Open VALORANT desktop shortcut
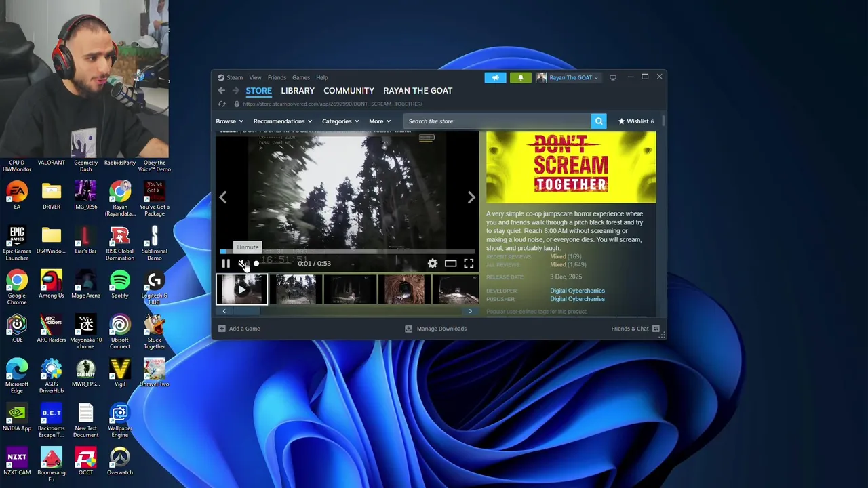Image resolution: width=868 pixels, height=488 pixels. coord(52,163)
